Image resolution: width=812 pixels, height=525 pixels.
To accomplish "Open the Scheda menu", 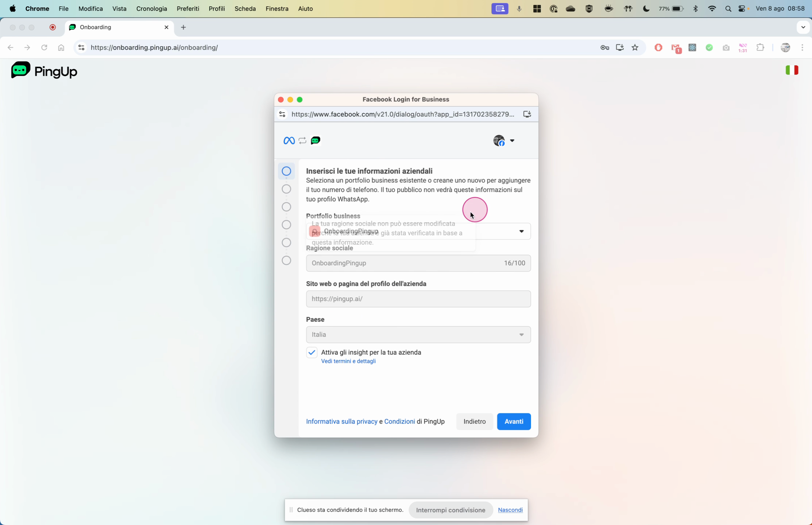I will [x=245, y=8].
